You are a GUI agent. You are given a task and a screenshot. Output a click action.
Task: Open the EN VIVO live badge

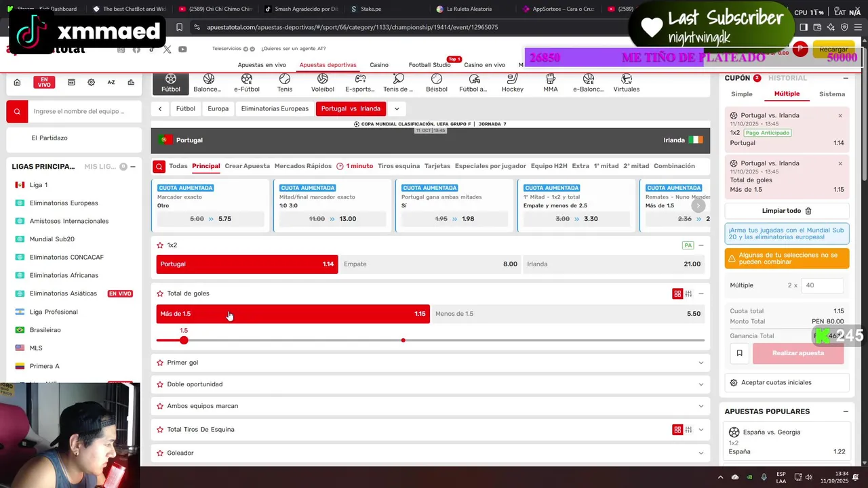(x=44, y=83)
